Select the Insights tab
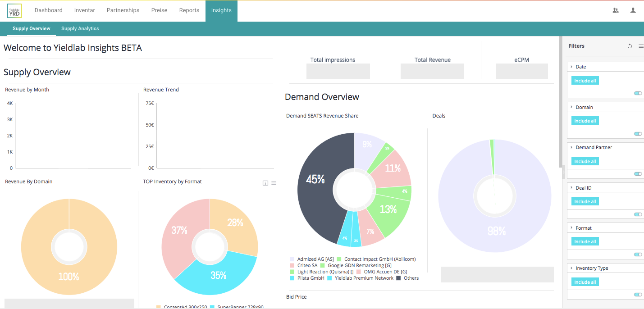644x309 pixels. 221,11
